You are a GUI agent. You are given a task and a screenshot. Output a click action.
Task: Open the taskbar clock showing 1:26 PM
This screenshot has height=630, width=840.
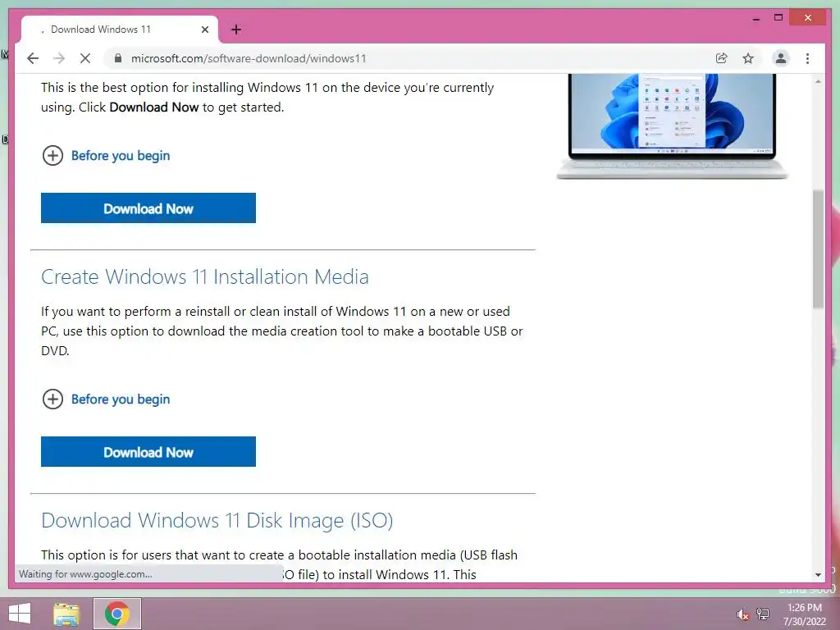coord(805,614)
